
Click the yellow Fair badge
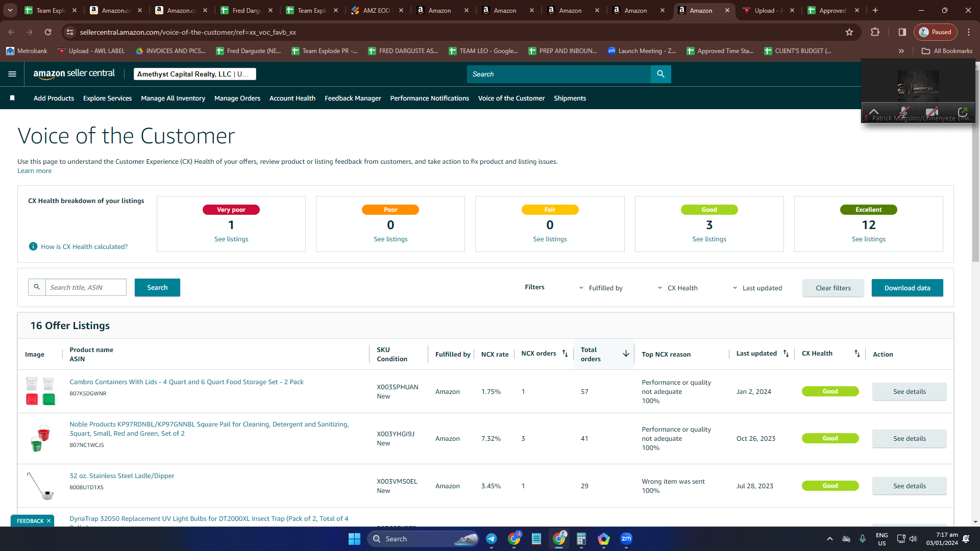550,210
